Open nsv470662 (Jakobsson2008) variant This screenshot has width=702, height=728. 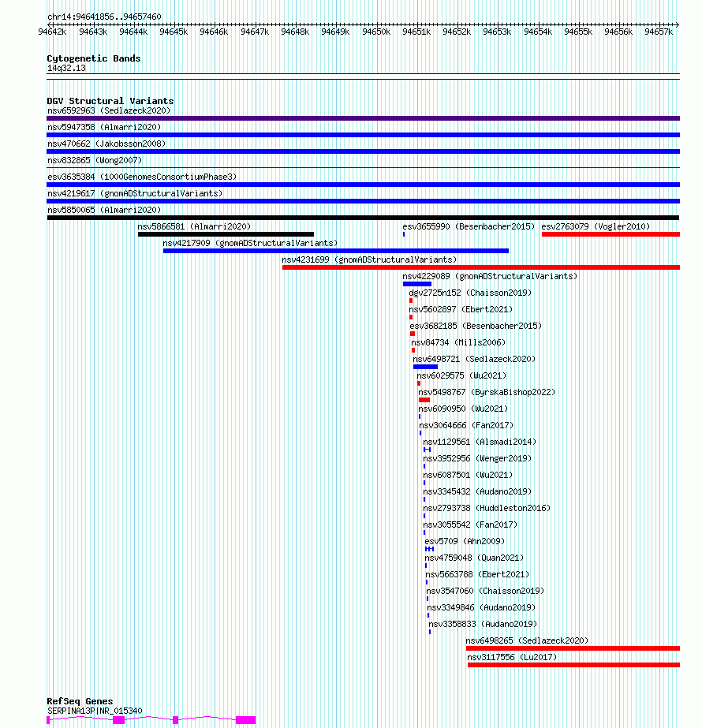tap(106, 144)
